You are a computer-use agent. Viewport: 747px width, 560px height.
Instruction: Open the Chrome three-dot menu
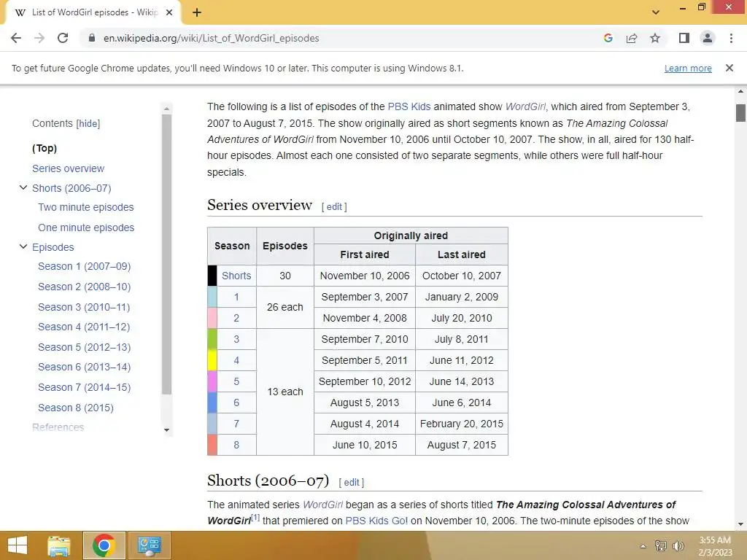point(731,38)
